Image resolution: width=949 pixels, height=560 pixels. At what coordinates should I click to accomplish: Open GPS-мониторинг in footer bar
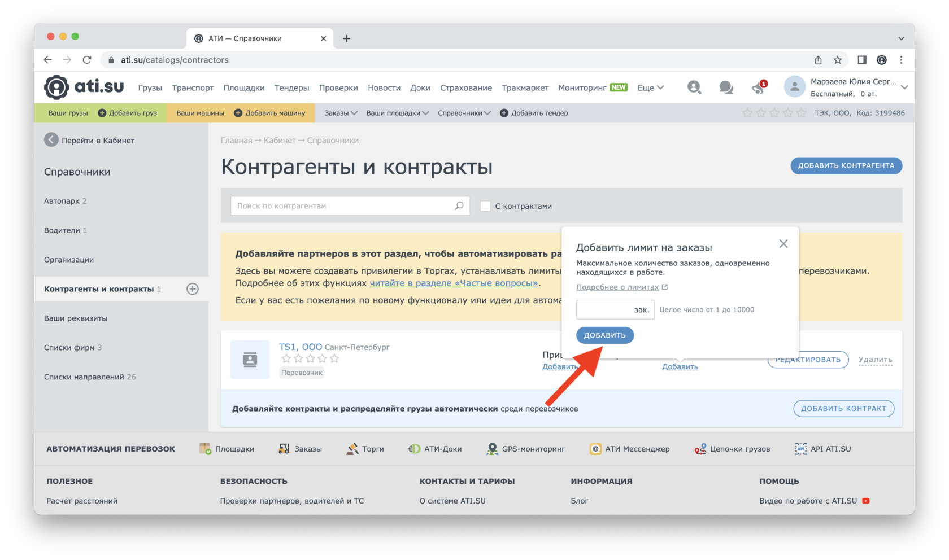[525, 449]
